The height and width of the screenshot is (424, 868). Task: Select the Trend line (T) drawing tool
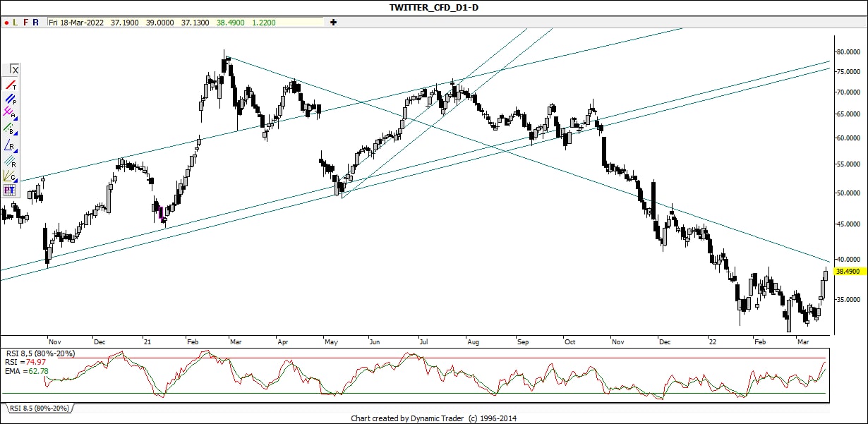click(10, 85)
